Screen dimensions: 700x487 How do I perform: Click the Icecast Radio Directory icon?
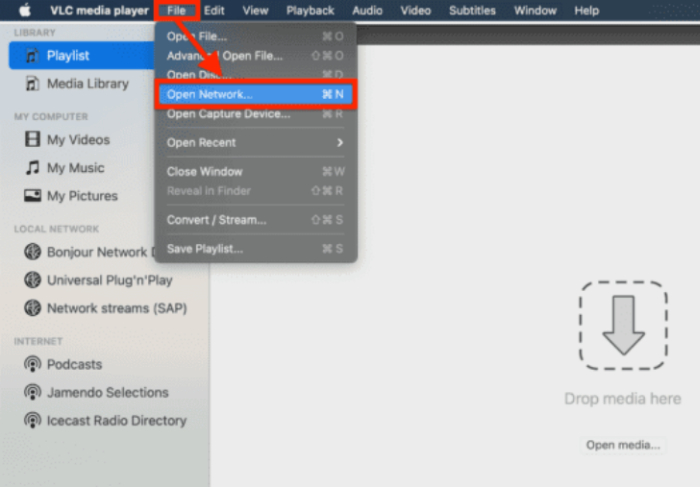[33, 420]
